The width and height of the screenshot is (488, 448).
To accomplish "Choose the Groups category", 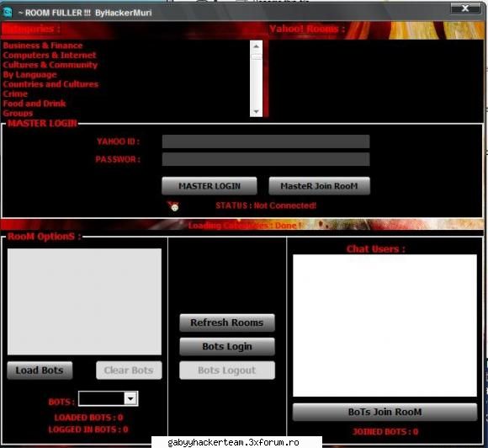I will (x=18, y=113).
